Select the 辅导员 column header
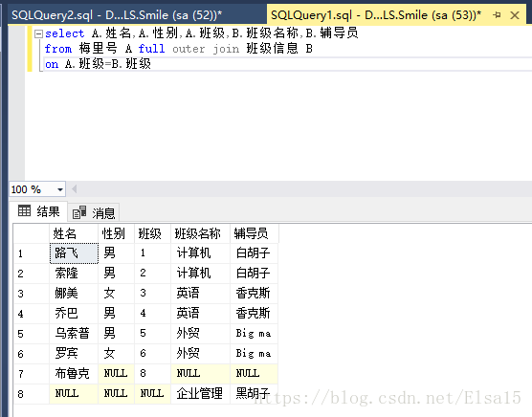 pos(255,233)
